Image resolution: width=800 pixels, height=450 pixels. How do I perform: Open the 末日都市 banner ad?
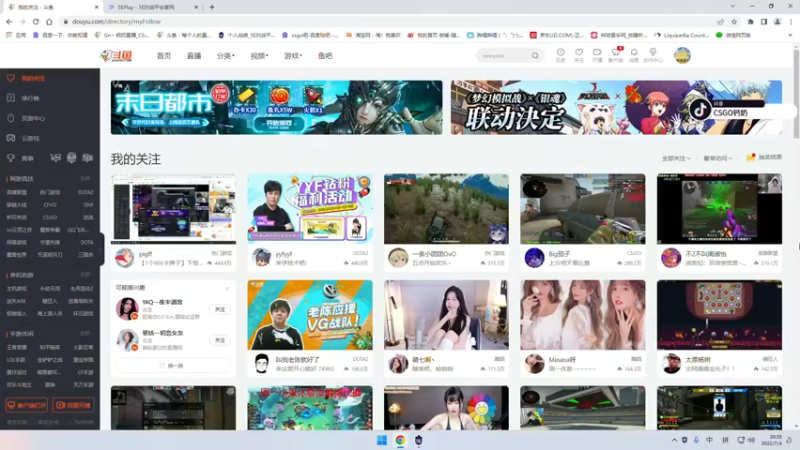pos(277,107)
